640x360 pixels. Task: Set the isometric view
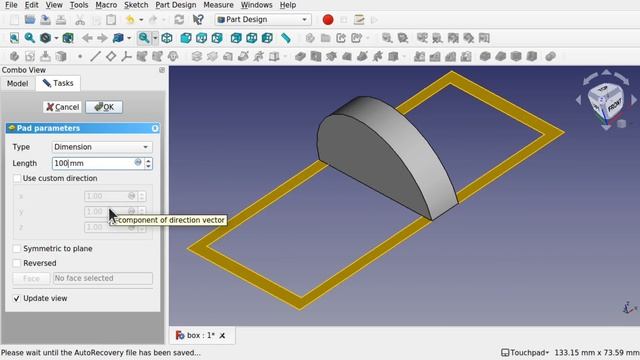pos(167,38)
